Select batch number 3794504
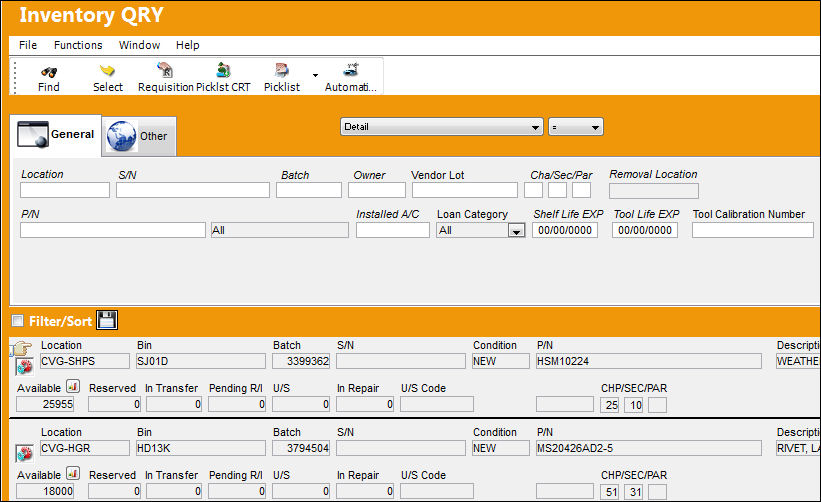This screenshot has height=502, width=821. [301, 448]
